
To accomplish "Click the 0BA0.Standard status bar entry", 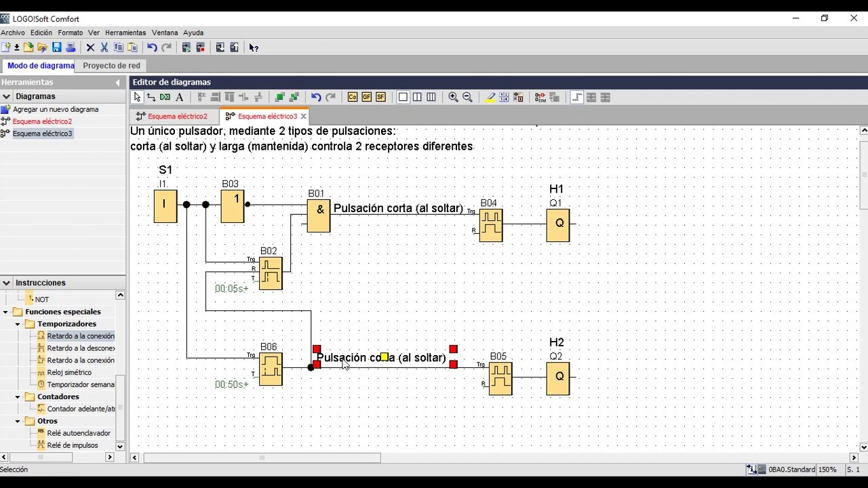I will pyautogui.click(x=791, y=470).
